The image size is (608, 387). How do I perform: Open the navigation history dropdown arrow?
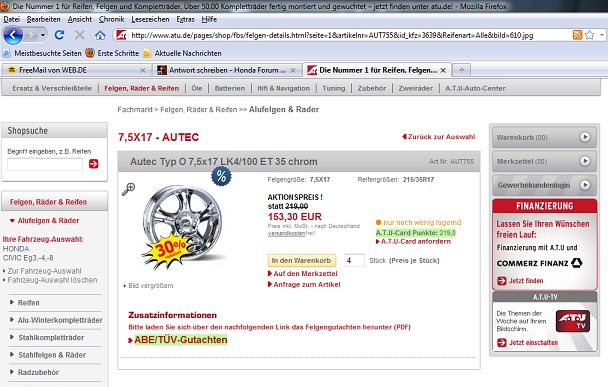[x=43, y=35]
